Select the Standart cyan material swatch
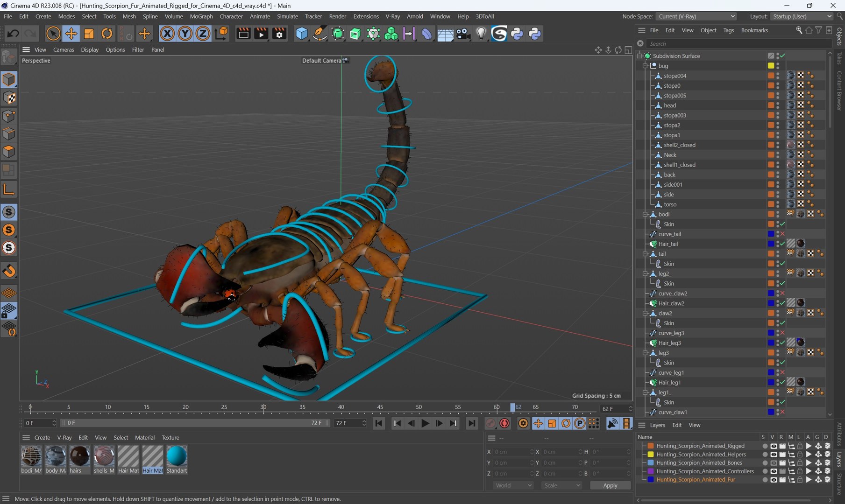Viewport: 845px width, 504px height. coord(177,456)
